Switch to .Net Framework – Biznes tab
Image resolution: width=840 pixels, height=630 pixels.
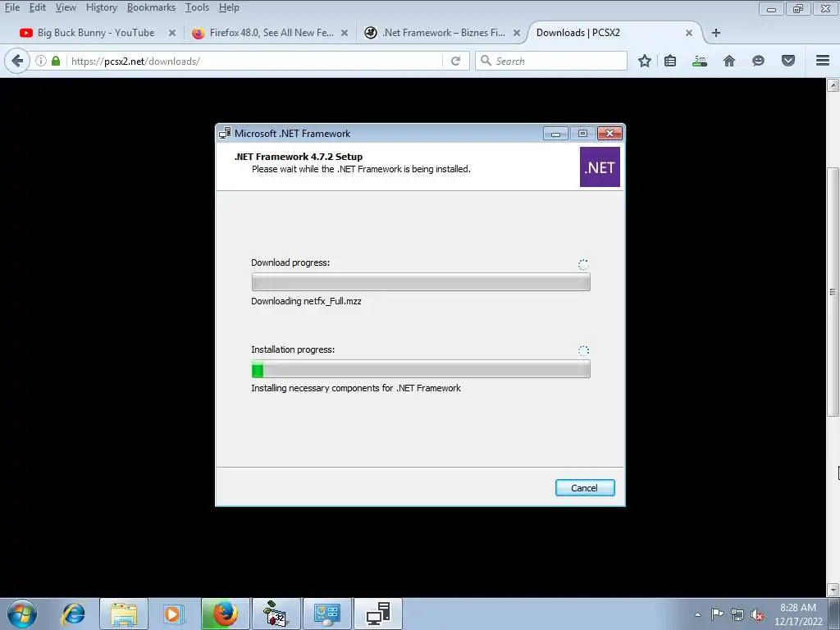coord(435,33)
